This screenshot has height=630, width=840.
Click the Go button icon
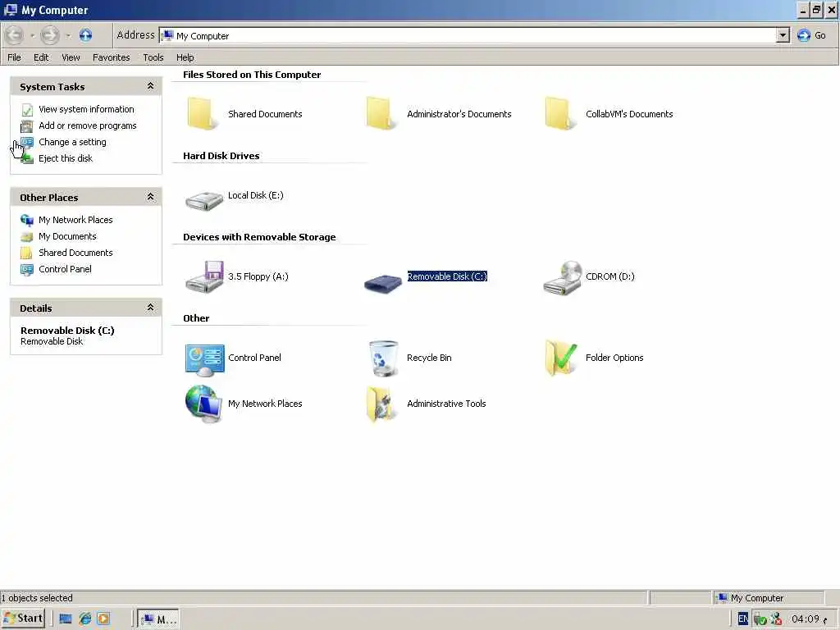804,35
